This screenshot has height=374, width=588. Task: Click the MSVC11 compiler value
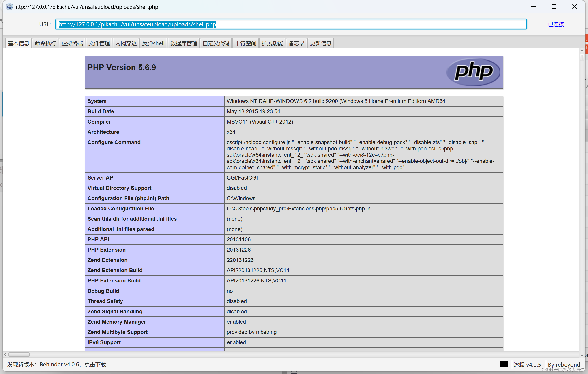(x=260, y=122)
